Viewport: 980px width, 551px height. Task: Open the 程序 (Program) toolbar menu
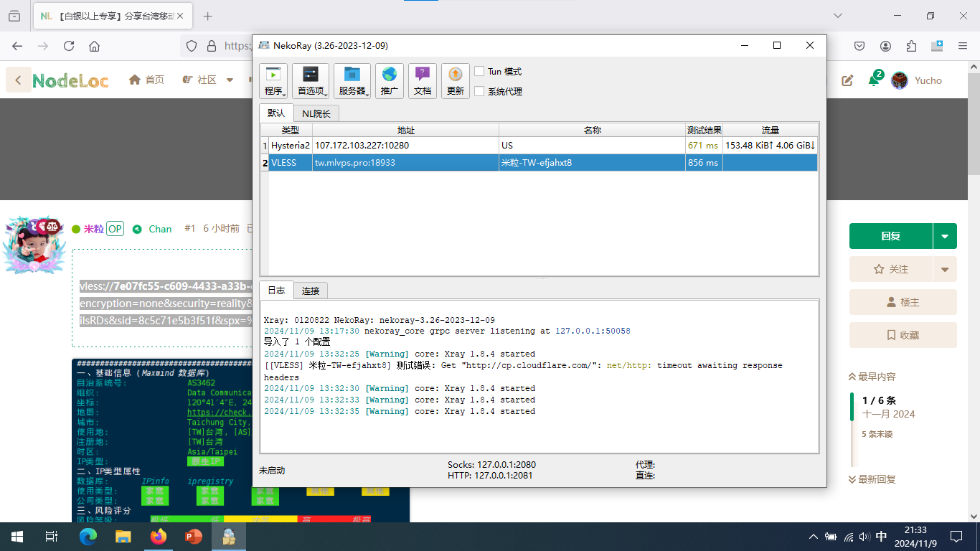(x=273, y=81)
